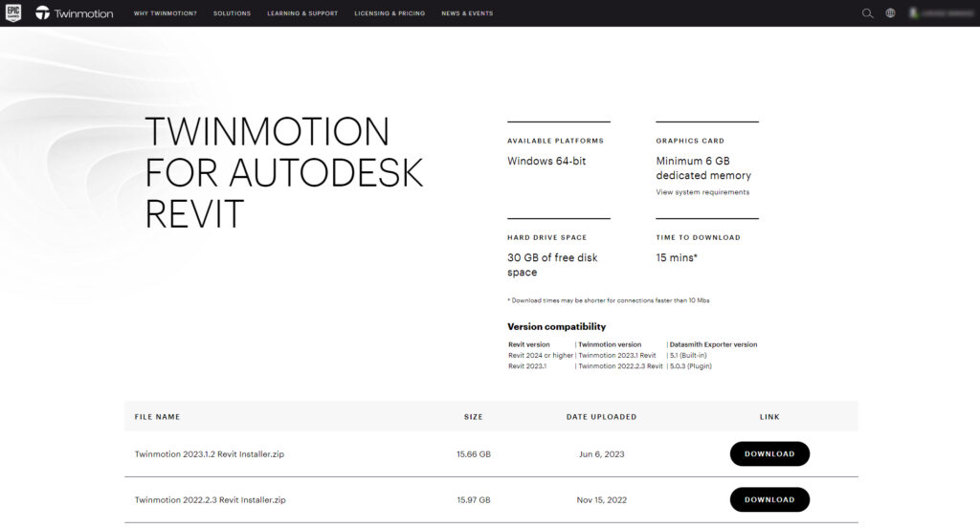The width and height of the screenshot is (980, 529).
Task: Click the 15 mins* download time
Action: point(677,257)
